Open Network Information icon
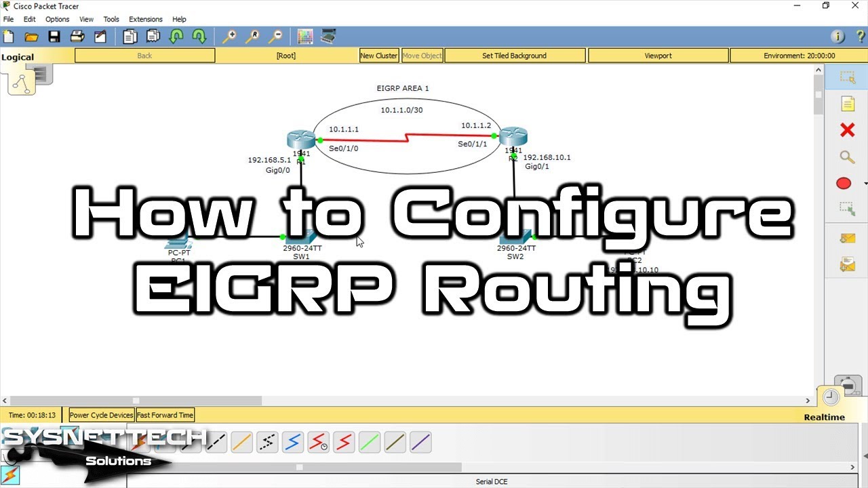 (837, 37)
